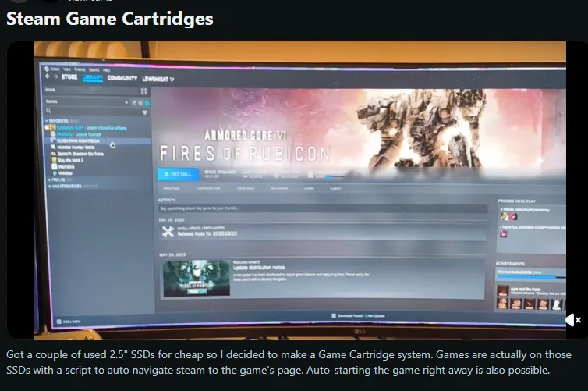Open the Friends menu
The image size is (588, 391).
(x=80, y=69)
